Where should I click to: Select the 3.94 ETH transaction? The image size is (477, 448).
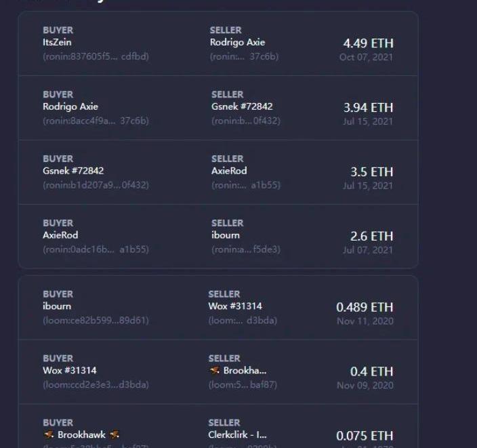coord(368,108)
